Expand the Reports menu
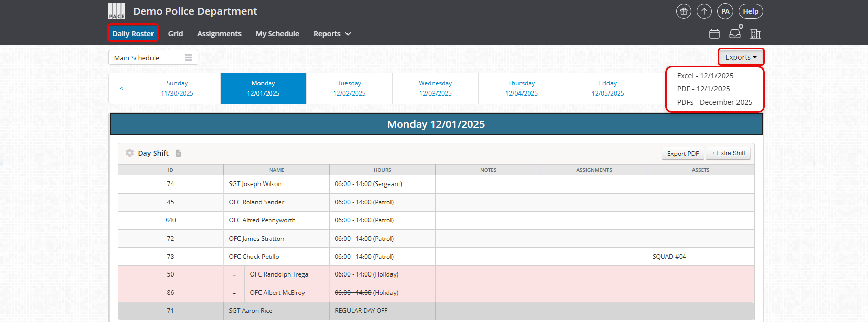 tap(332, 34)
